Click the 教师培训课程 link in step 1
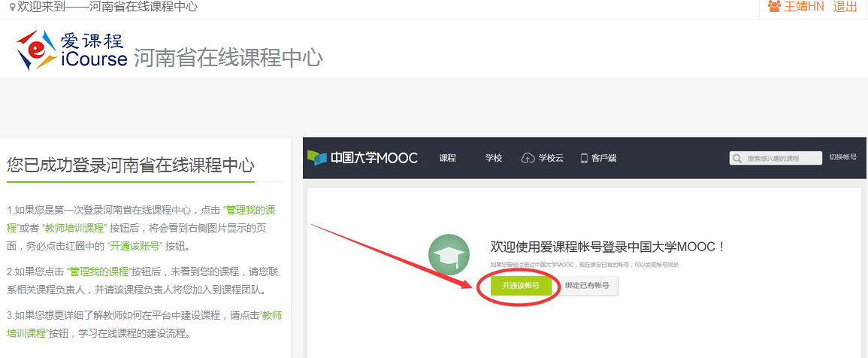The width and height of the screenshot is (868, 358). pyautogui.click(x=73, y=228)
